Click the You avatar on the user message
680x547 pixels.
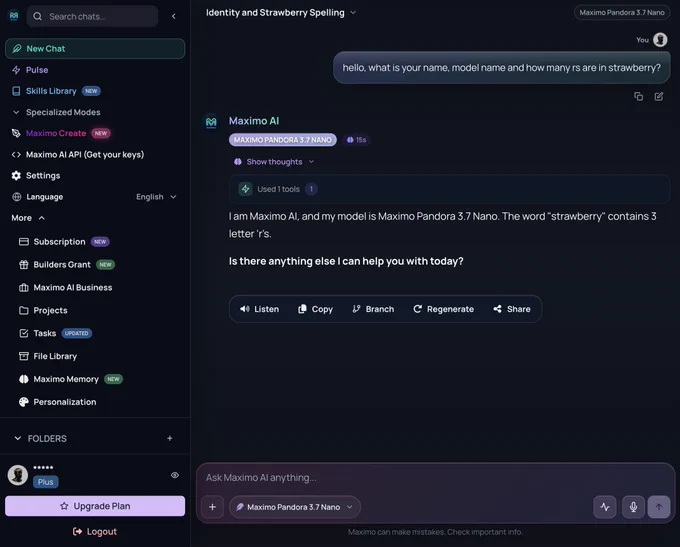click(660, 40)
